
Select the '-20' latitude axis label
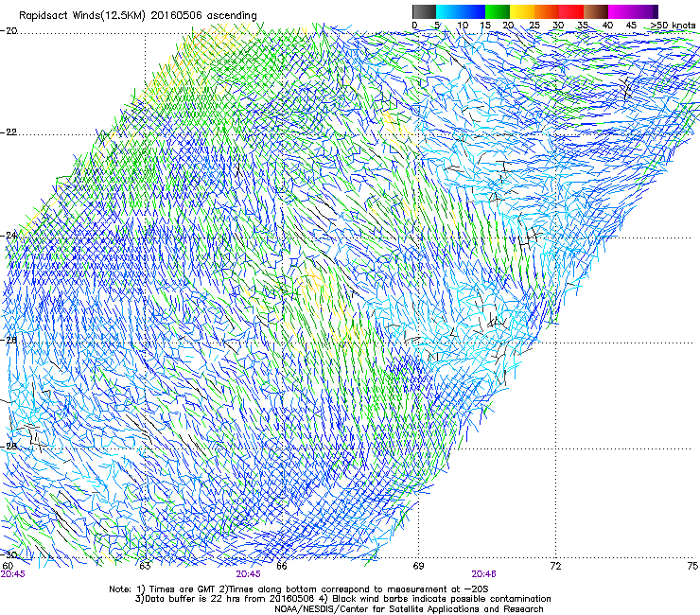pyautogui.click(x=9, y=31)
